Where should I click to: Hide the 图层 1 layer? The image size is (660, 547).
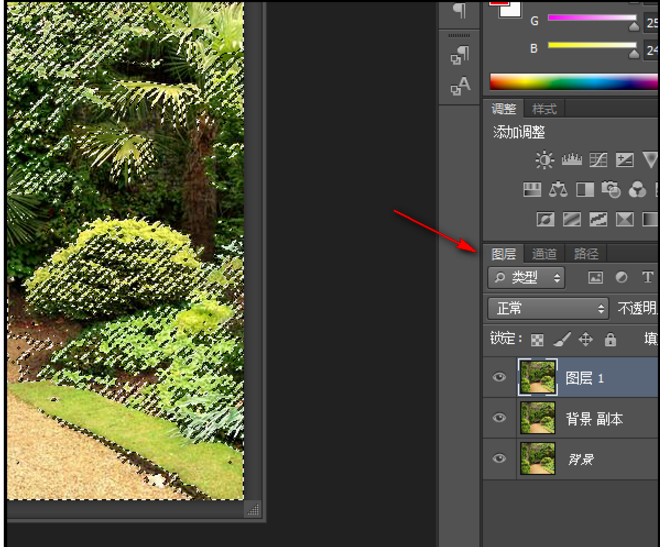(x=499, y=377)
